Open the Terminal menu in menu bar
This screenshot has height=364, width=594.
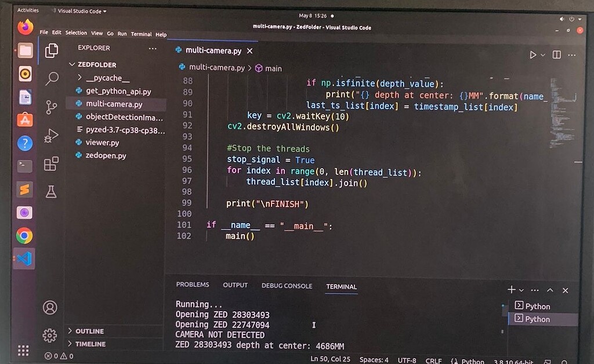pos(141,34)
